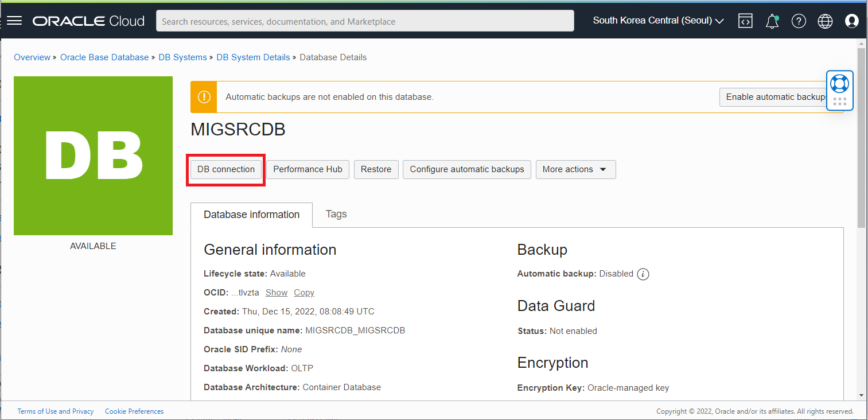This screenshot has width=868, height=420.
Task: Click the MIGSRCDB_MIGSRCDB unique name value
Action: [x=355, y=330]
